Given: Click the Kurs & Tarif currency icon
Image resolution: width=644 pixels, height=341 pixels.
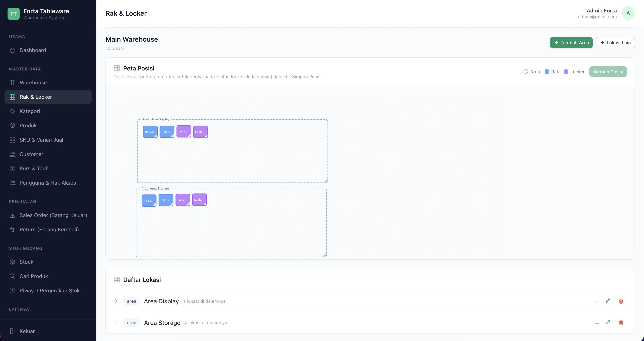Looking at the screenshot, I should (12, 168).
